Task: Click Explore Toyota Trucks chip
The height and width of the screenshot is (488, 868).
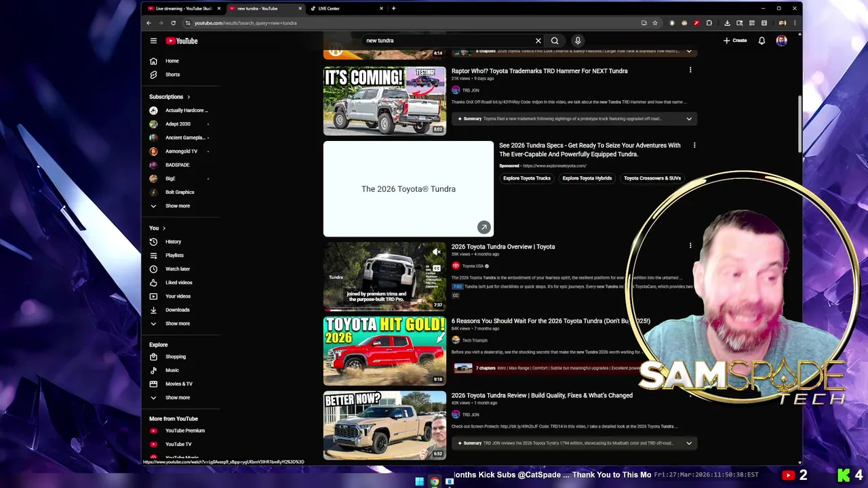Action: (527, 178)
